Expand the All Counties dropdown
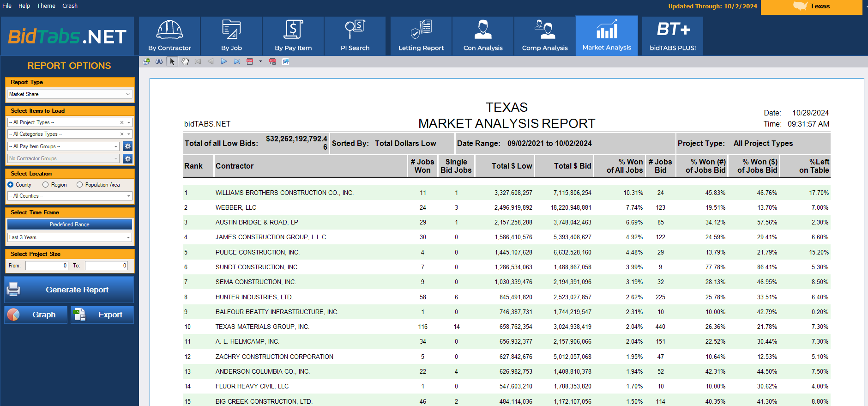Image resolution: width=868 pixels, height=406 pixels. point(129,196)
